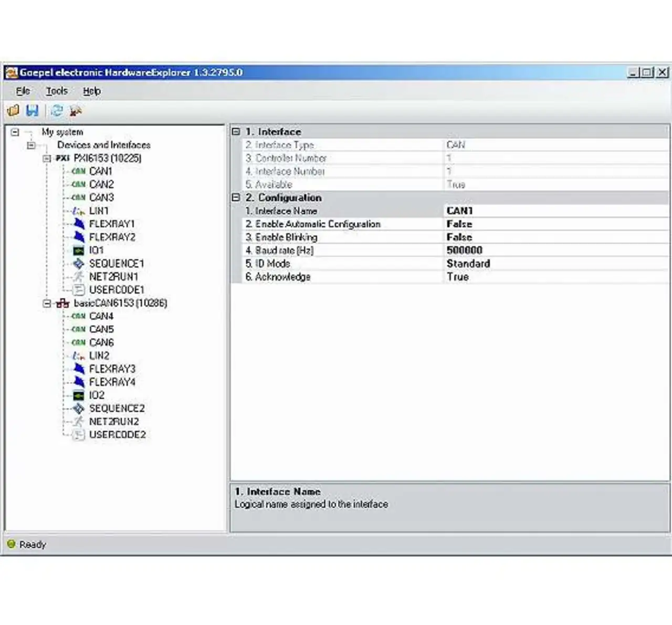The width and height of the screenshot is (672, 625).
Task: Collapse the PXI6153 (10225) device node
Action: click(47, 159)
